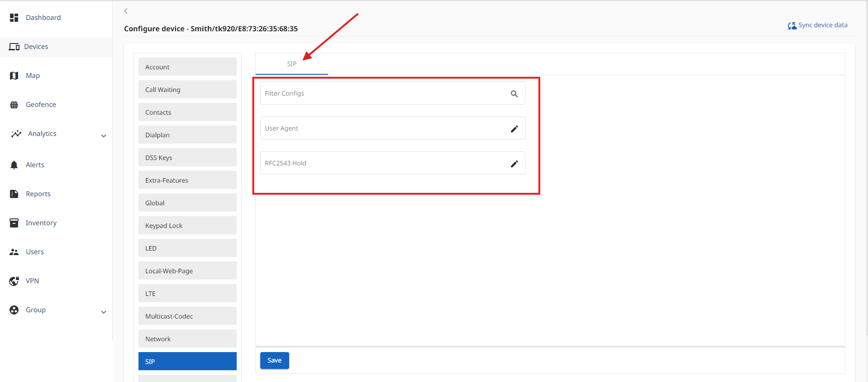Screen dimensions: 868x382
Task: Click the RFC2543 Hold field
Action: (392, 163)
